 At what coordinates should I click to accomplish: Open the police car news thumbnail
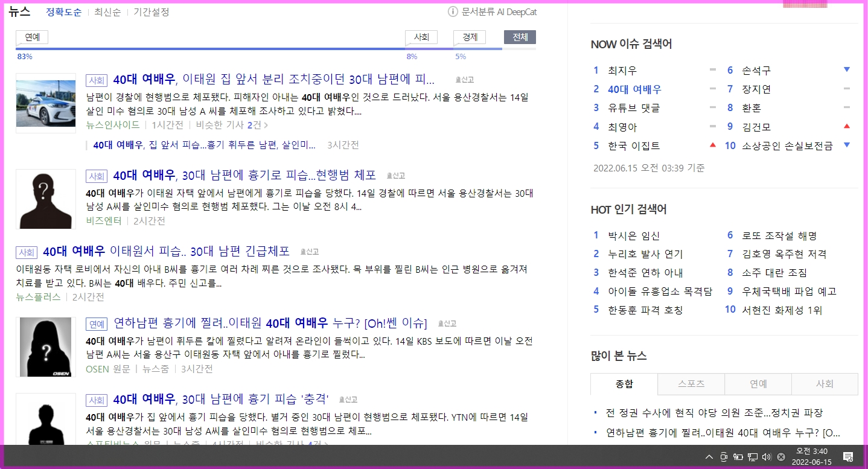[46, 103]
